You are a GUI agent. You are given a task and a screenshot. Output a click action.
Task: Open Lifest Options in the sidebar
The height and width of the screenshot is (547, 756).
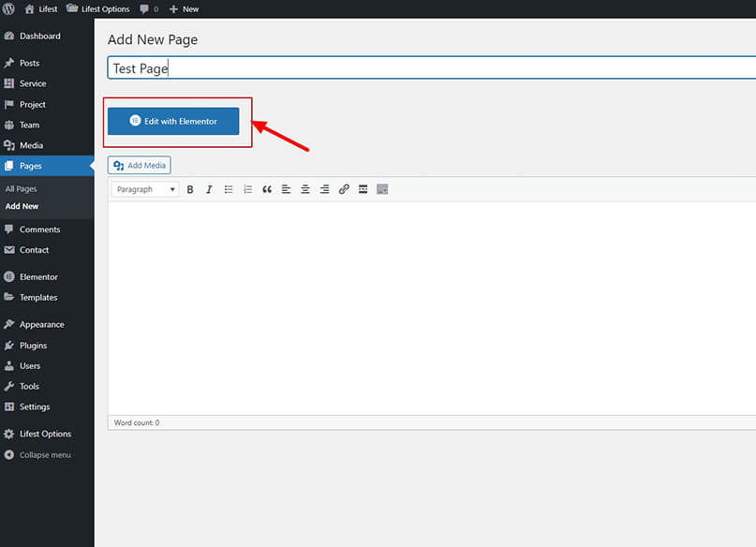tap(47, 434)
